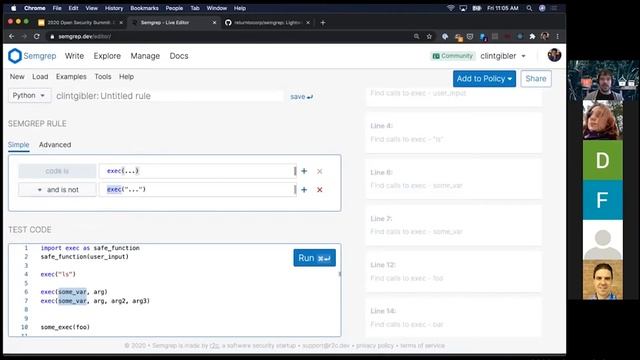Viewport: 640px width, 360px height.
Task: Open Examples in editor menu
Action: click(71, 77)
